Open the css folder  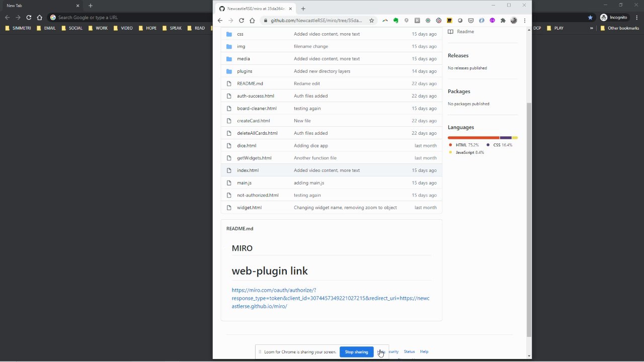click(240, 34)
